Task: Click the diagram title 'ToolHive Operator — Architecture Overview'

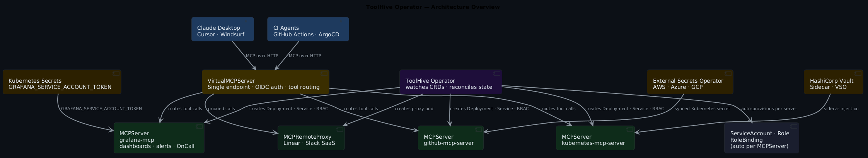Action: (x=433, y=7)
